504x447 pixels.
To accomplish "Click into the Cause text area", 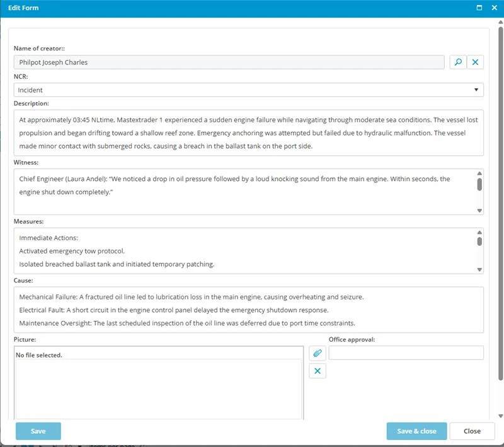I will 248,310.
